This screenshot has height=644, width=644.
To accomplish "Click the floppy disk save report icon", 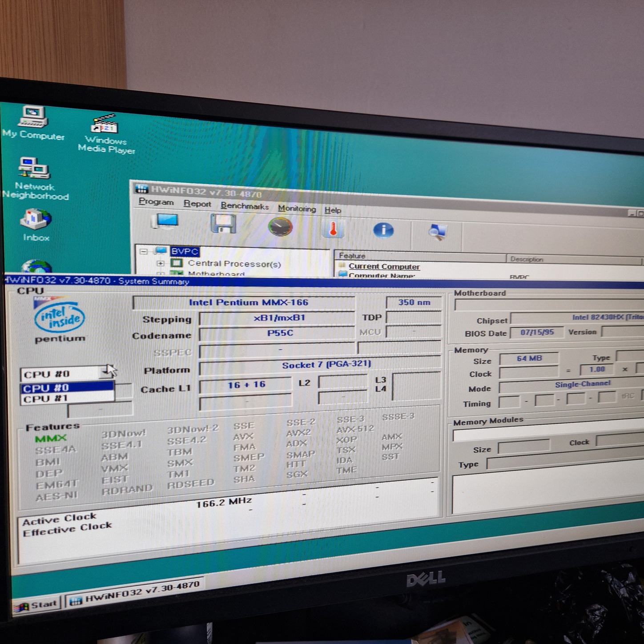I will (223, 224).
